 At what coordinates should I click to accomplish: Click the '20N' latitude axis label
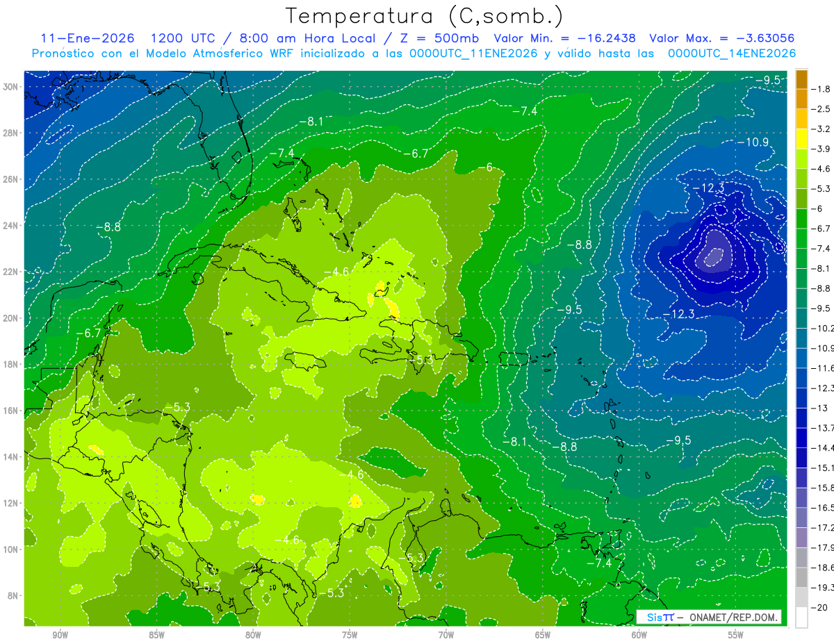[x=12, y=318]
